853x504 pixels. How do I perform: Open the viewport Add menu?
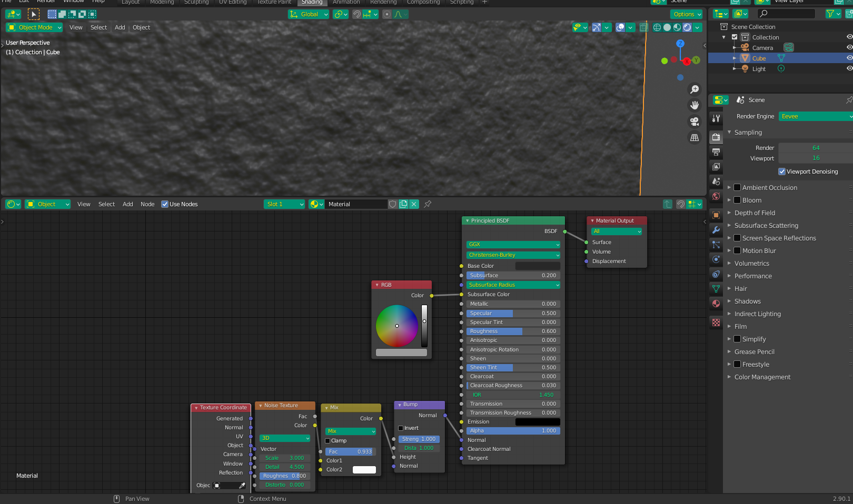click(x=120, y=27)
